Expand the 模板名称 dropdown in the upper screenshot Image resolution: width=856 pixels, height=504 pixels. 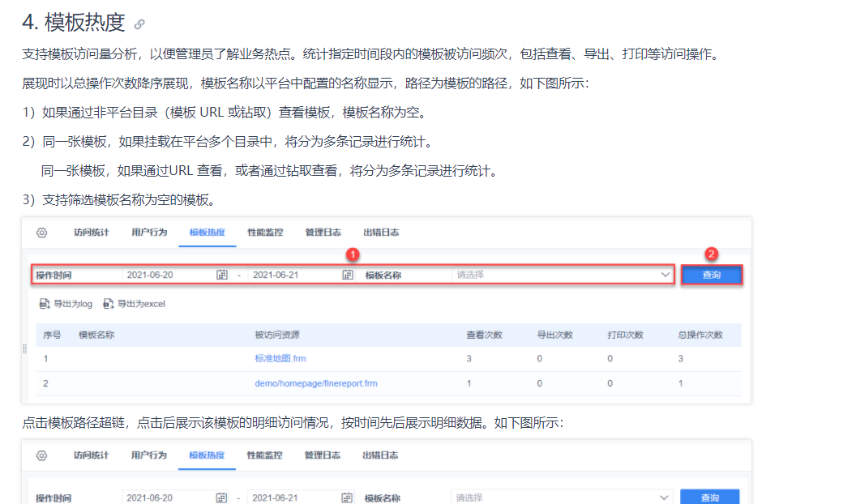[666, 275]
